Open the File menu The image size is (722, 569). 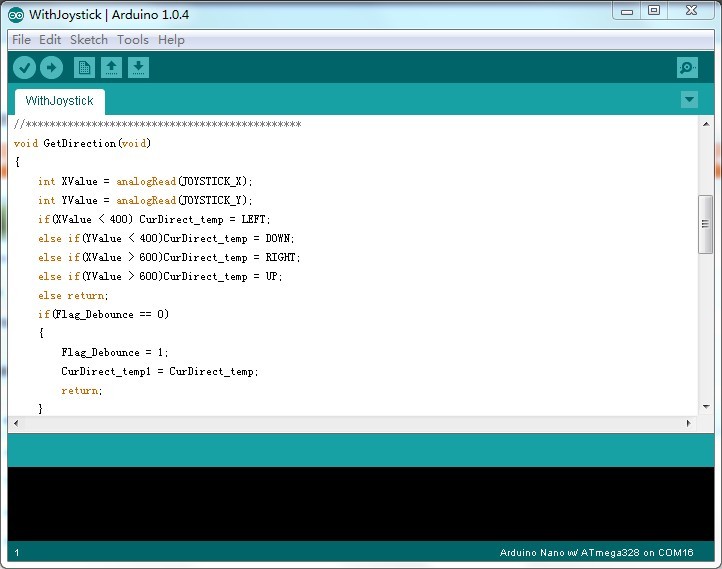coord(21,40)
